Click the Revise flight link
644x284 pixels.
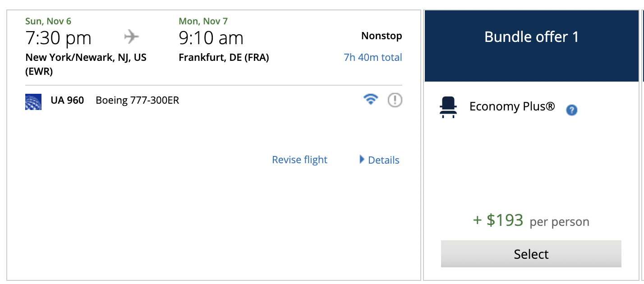click(x=299, y=160)
